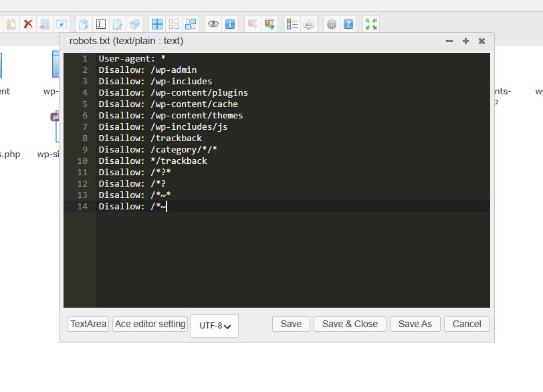Click the 'Disallow: /wp-includes/js' line
543x392 pixels.
163,127
